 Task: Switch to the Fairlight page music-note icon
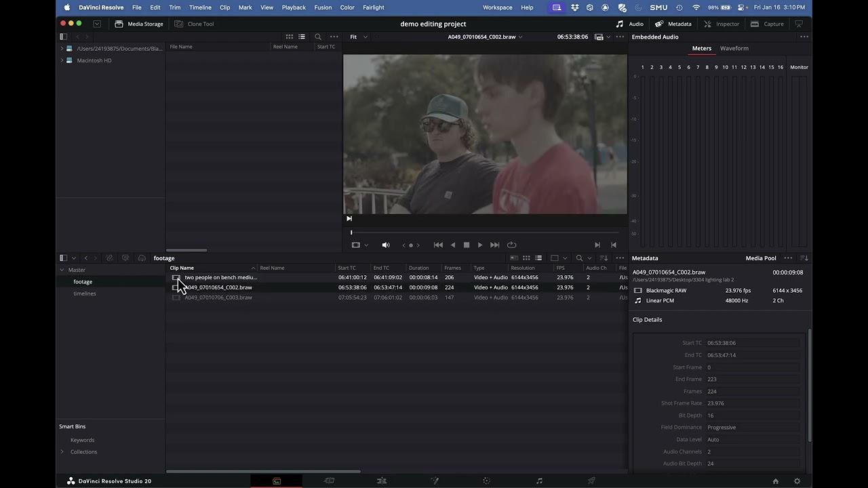[539, 481]
